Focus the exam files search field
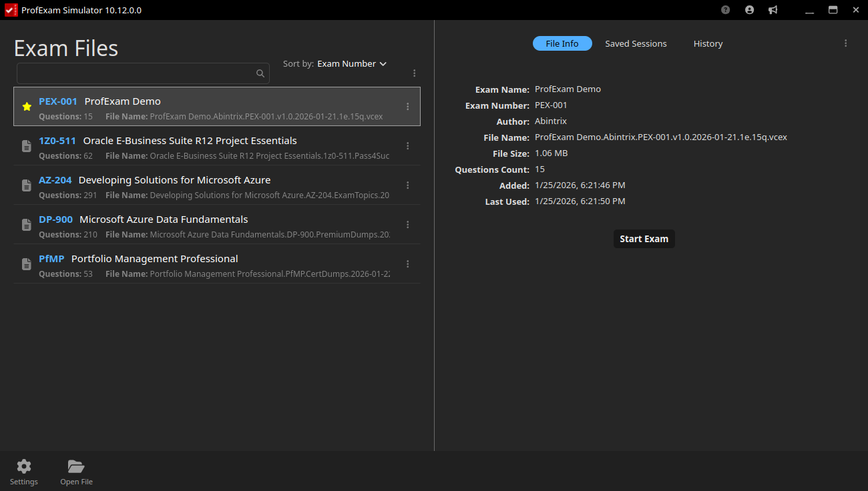This screenshot has height=491, width=868. (x=143, y=73)
